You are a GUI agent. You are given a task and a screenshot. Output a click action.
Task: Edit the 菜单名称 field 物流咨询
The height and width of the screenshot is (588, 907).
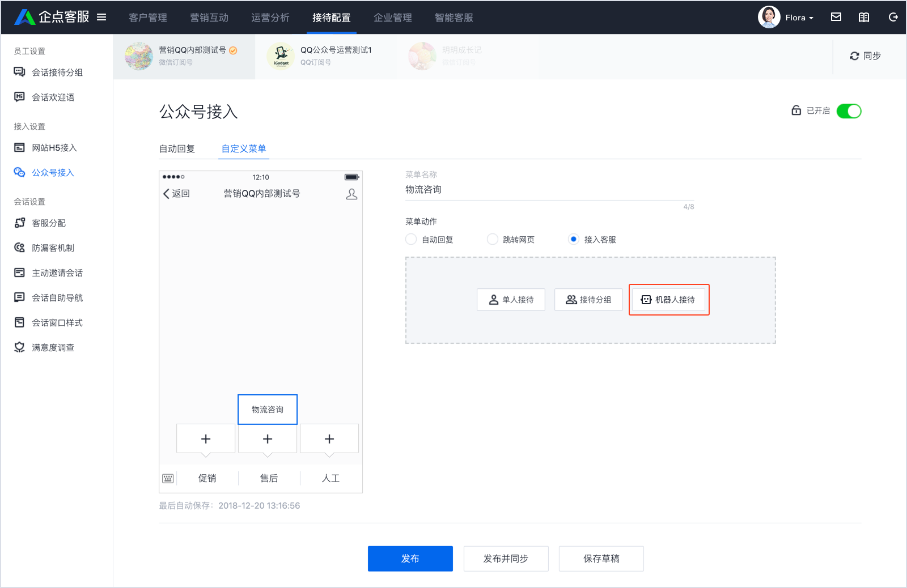(x=549, y=190)
